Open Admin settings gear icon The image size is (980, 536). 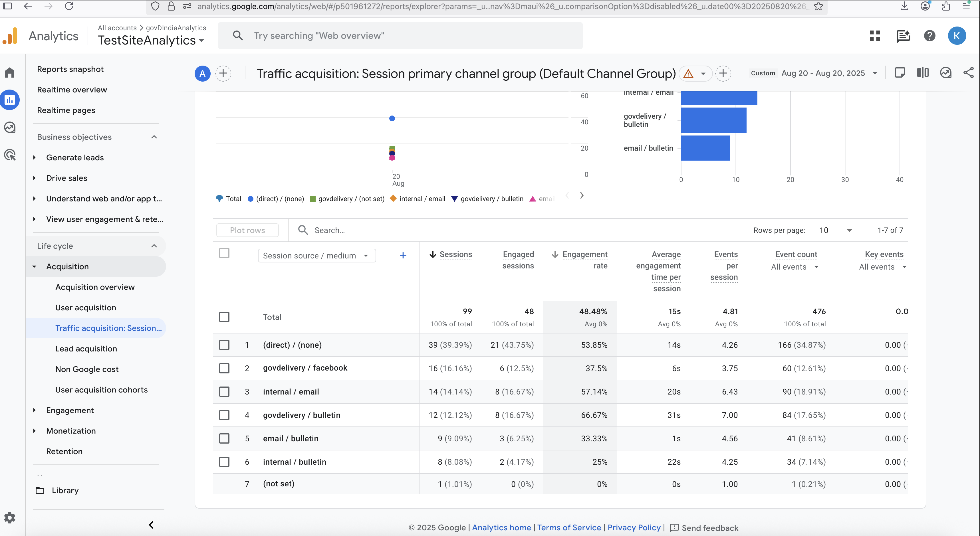pyautogui.click(x=10, y=517)
